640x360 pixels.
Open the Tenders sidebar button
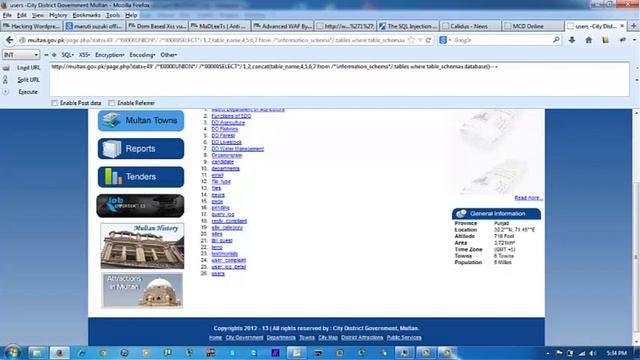point(141,177)
